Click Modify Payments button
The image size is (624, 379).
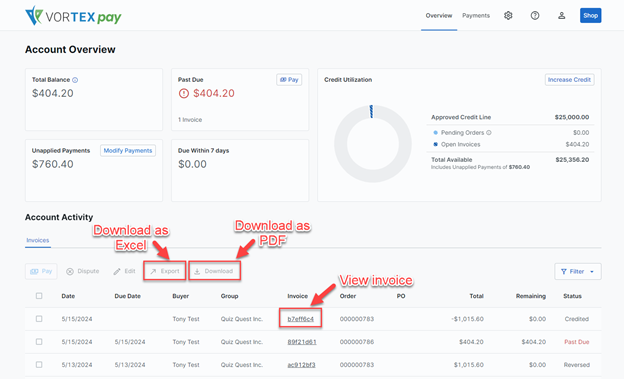point(128,150)
